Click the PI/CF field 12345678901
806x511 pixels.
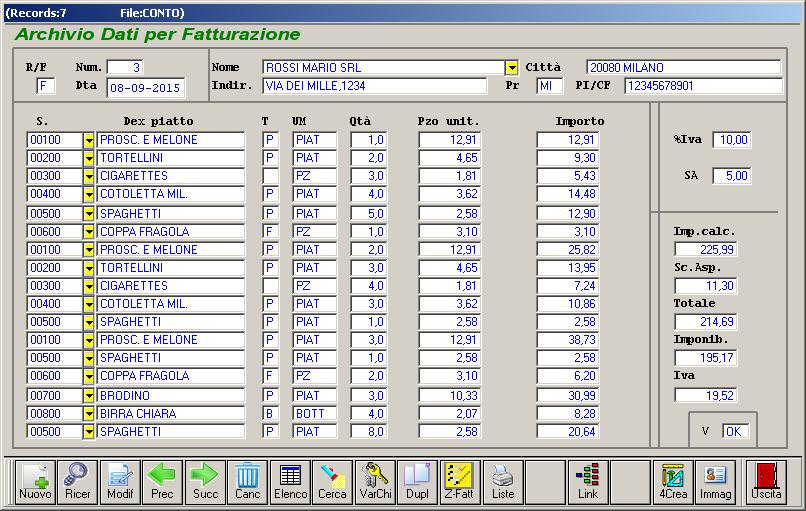click(x=702, y=86)
